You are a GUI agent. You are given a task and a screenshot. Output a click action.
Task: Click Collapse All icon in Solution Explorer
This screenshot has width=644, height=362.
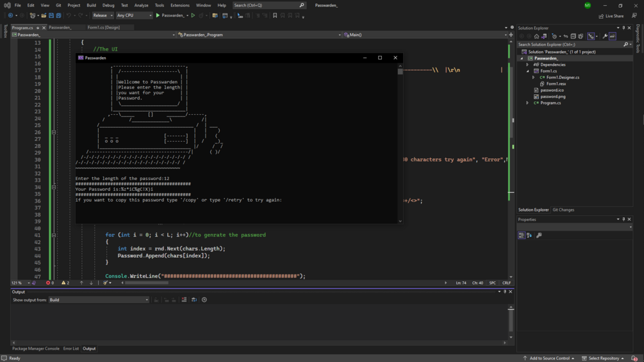573,36
